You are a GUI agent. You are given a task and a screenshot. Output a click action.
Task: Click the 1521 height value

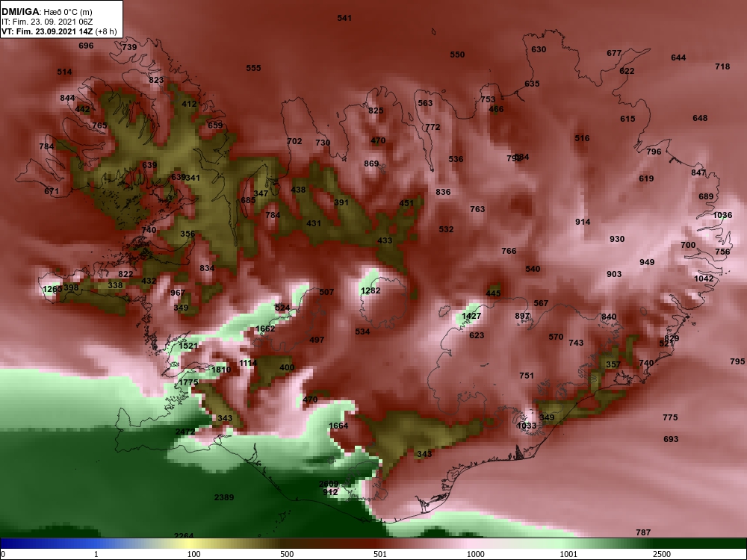point(188,346)
